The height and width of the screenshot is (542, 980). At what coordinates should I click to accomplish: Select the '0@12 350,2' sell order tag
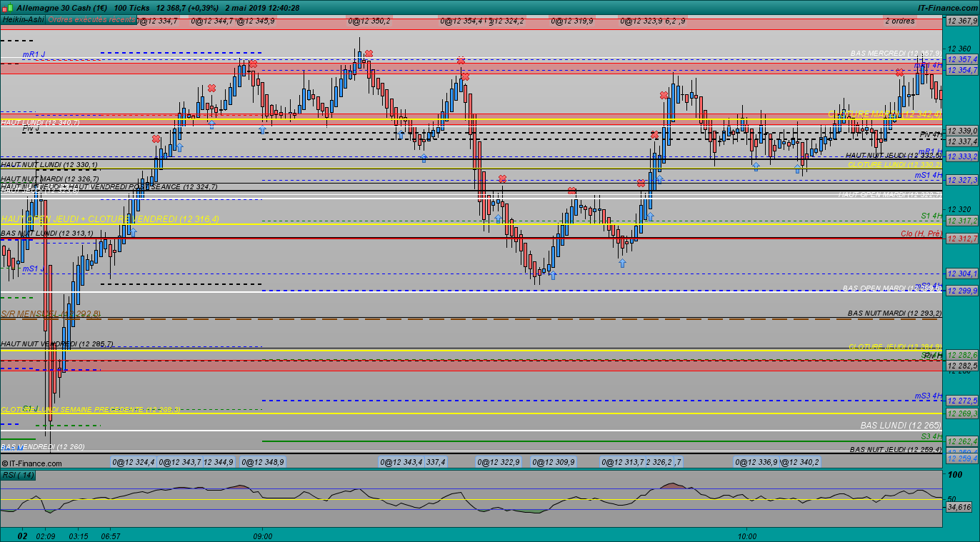(x=369, y=21)
